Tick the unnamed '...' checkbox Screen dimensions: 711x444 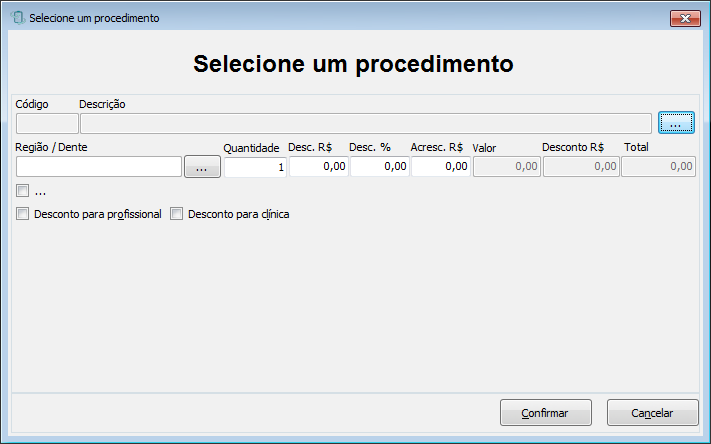22,191
